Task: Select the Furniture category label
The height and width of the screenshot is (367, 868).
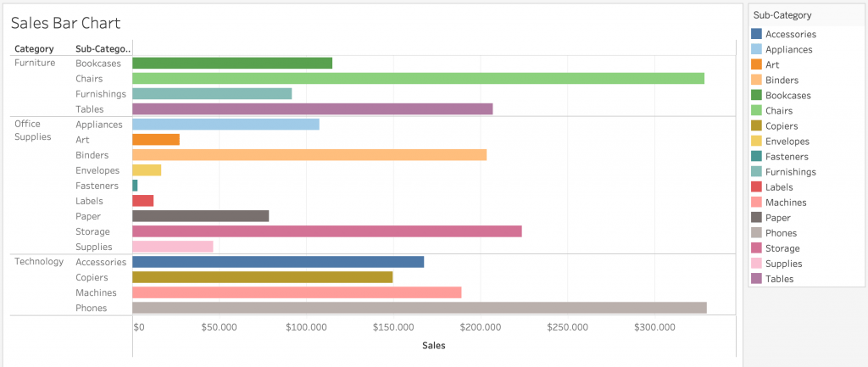Action: coord(35,63)
